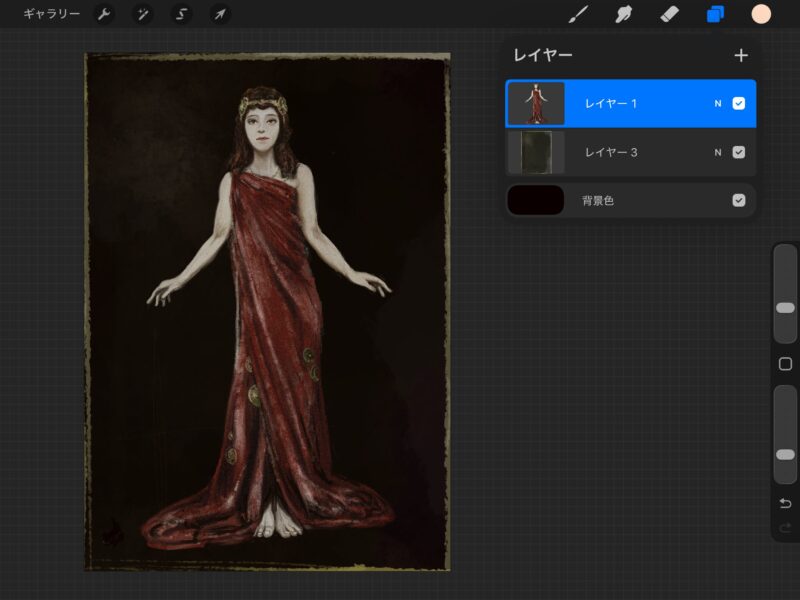The height and width of the screenshot is (600, 800).
Task: Open the active color picker circle
Action: coord(761,14)
